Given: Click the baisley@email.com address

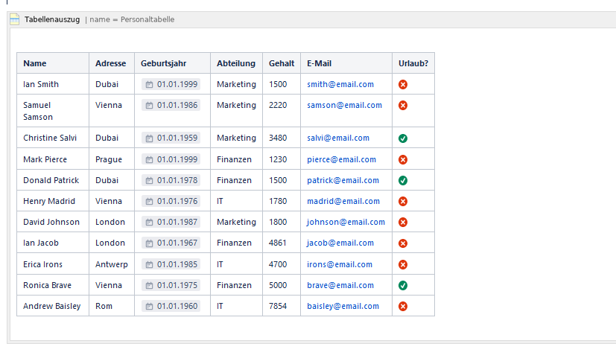Looking at the screenshot, I should point(343,306).
